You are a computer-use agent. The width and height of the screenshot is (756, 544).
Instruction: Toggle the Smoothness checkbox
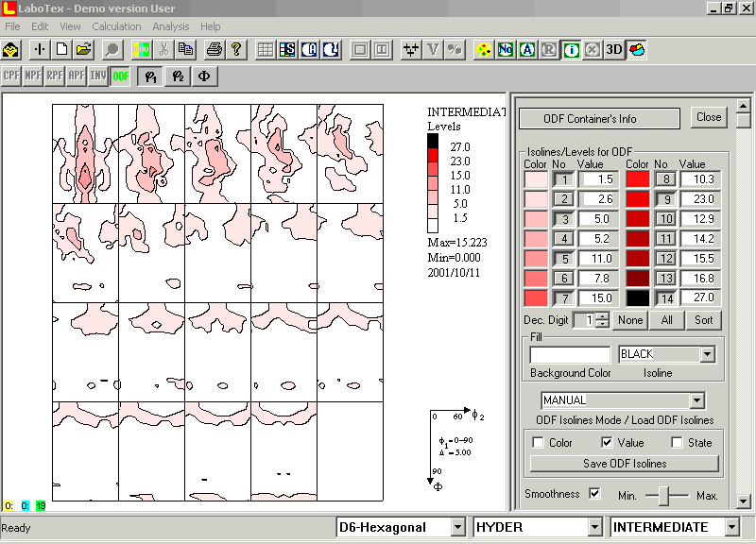click(594, 493)
